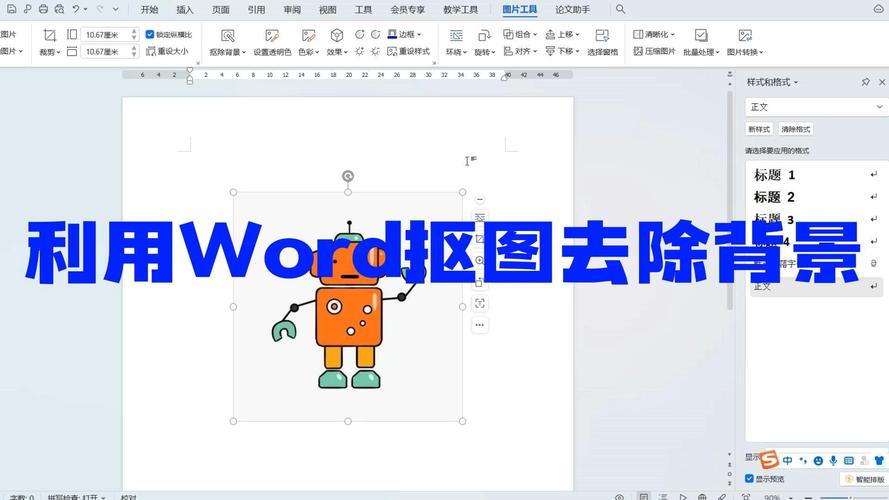
Task: Pin the Styles and Formatting pane
Action: [866, 82]
